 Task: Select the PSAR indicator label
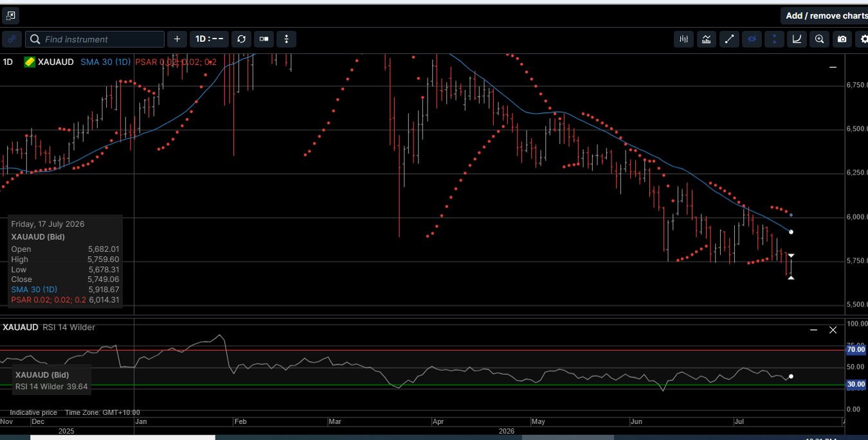point(176,62)
